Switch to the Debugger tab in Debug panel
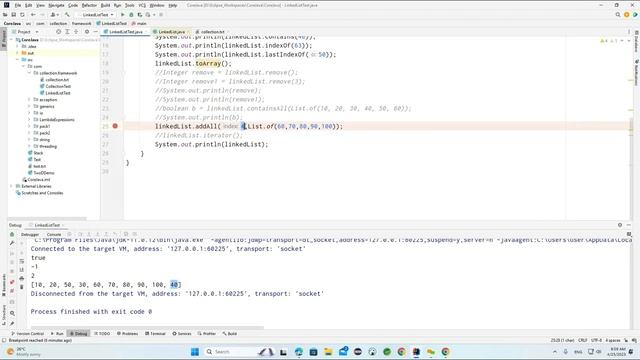Image resolution: width=640 pixels, height=360 pixels. [x=30, y=234]
